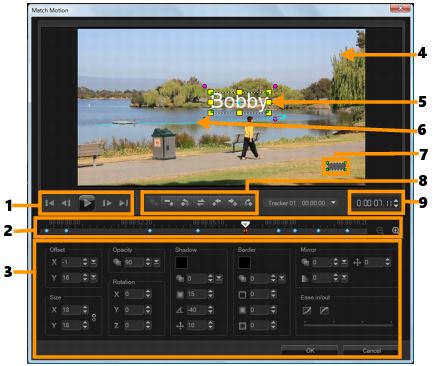Zoom out the keyframe timeline

[380, 230]
